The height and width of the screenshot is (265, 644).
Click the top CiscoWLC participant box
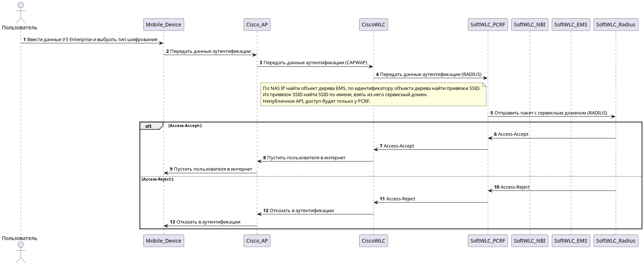click(373, 25)
